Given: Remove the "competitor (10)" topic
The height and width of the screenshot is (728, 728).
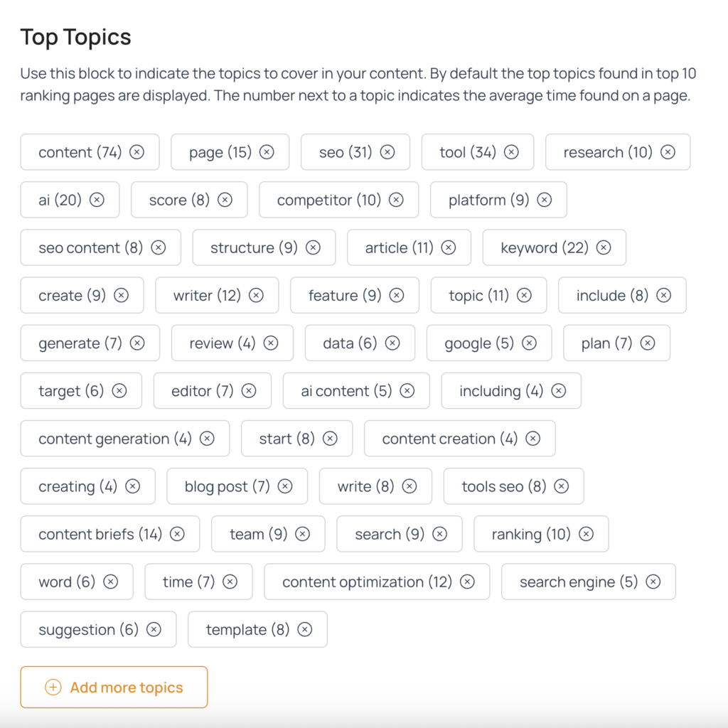Looking at the screenshot, I should tap(396, 200).
